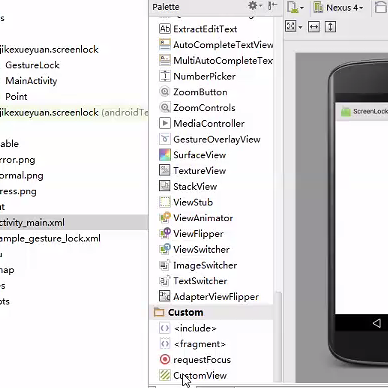This screenshot has width=388, height=388.
Task: Click the expand to width toolbar icon
Action: click(x=314, y=27)
